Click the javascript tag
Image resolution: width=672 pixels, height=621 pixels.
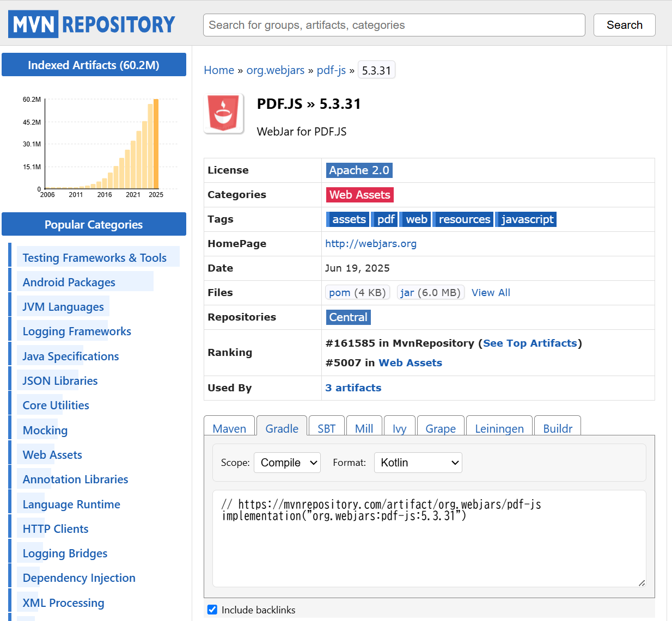tap(526, 219)
